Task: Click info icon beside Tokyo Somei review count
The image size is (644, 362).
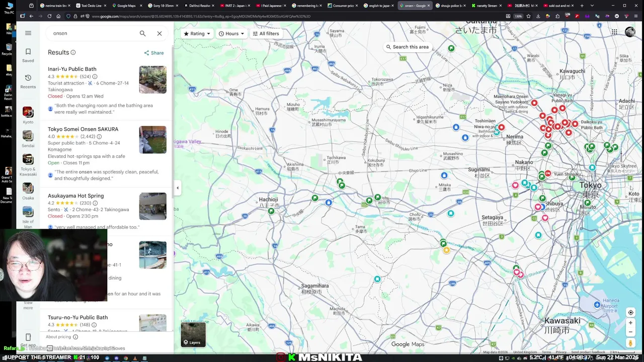Action: coord(99,136)
